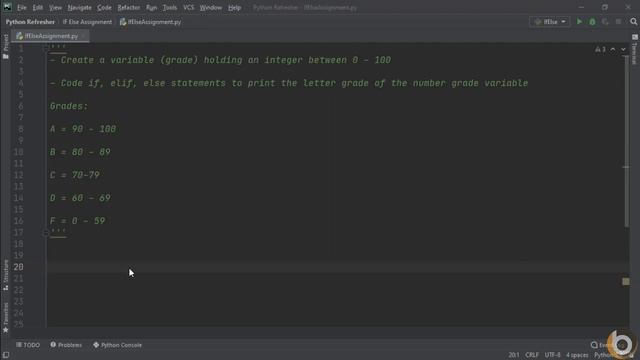The image size is (640, 360).
Task: Start debugging with the green bug icon
Action: (592, 22)
